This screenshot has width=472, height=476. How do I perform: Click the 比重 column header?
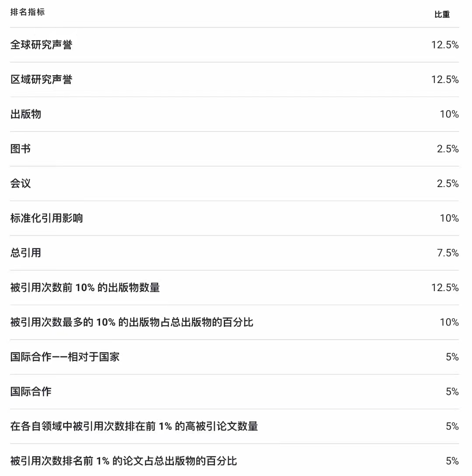click(442, 14)
